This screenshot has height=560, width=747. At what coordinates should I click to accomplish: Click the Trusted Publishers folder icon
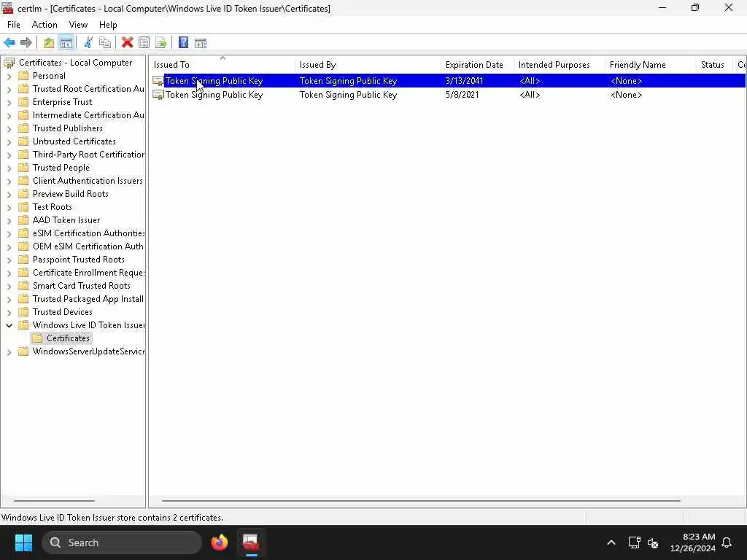[23, 128]
